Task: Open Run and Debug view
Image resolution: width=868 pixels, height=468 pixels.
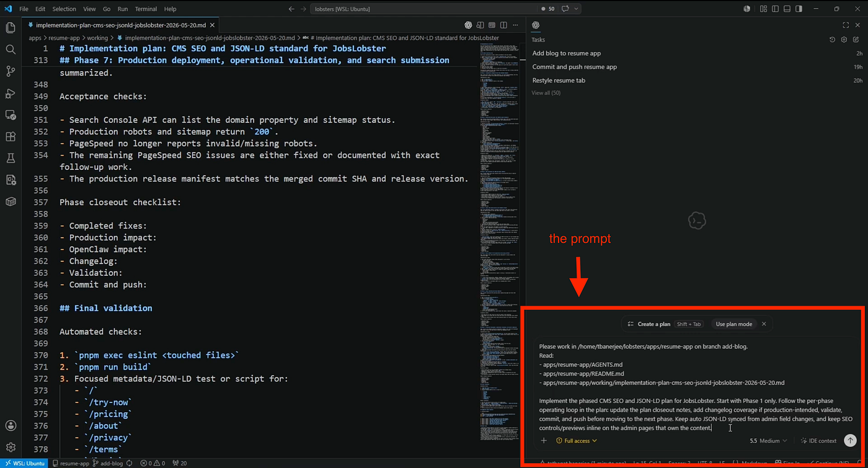Action: pyautogui.click(x=11, y=93)
